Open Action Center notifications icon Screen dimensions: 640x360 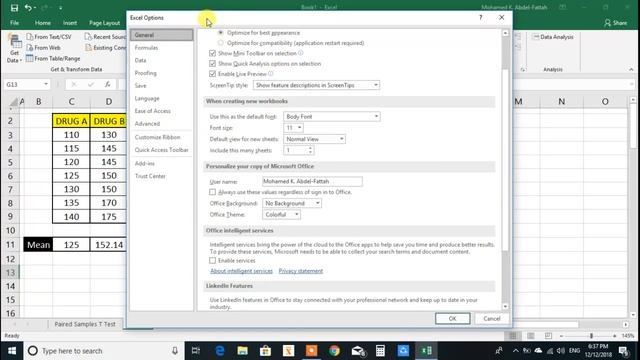[623, 351]
